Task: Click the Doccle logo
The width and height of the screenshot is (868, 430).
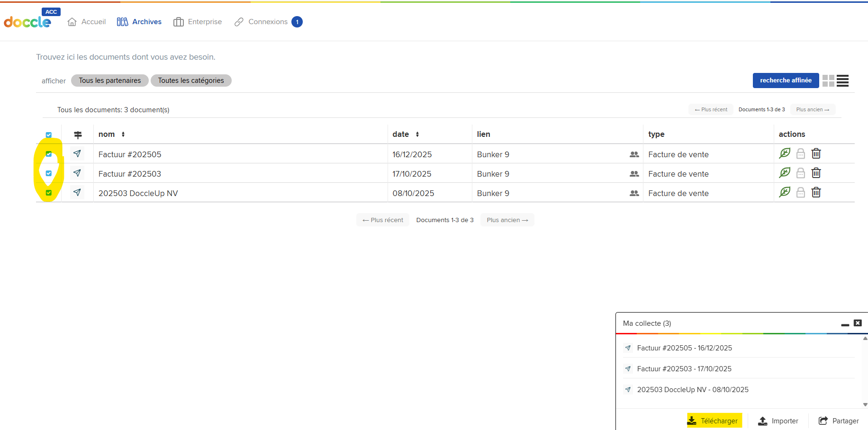Action: (x=27, y=22)
